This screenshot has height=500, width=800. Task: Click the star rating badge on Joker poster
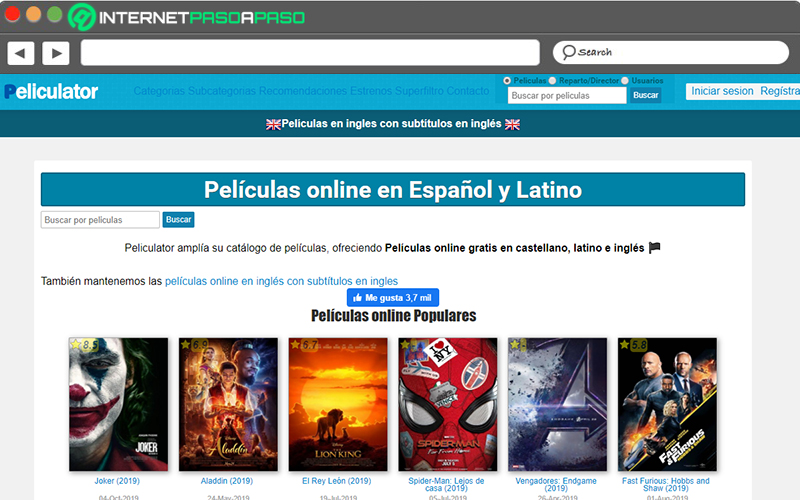(84, 344)
